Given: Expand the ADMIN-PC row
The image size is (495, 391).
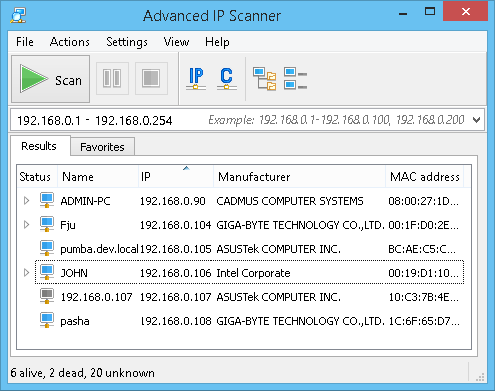Looking at the screenshot, I should [x=27, y=201].
